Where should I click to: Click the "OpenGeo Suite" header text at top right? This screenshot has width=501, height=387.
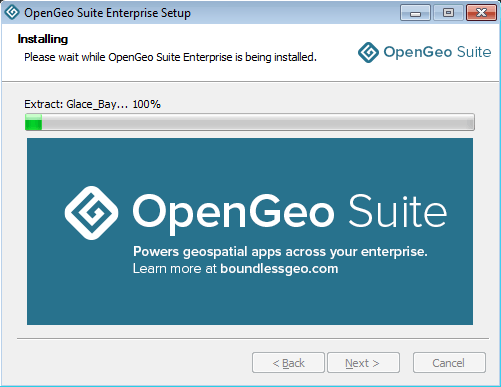437,52
